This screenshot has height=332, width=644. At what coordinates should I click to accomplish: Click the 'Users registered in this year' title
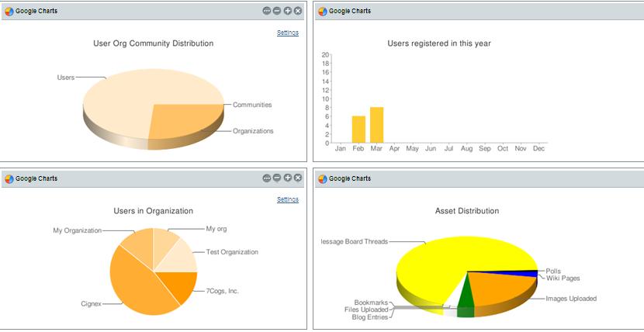(439, 43)
